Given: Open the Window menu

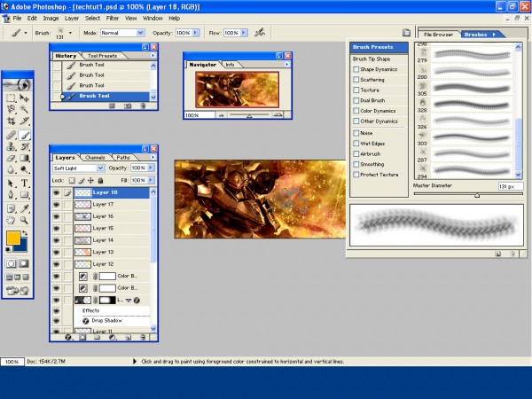Looking at the screenshot, I should (153, 19).
